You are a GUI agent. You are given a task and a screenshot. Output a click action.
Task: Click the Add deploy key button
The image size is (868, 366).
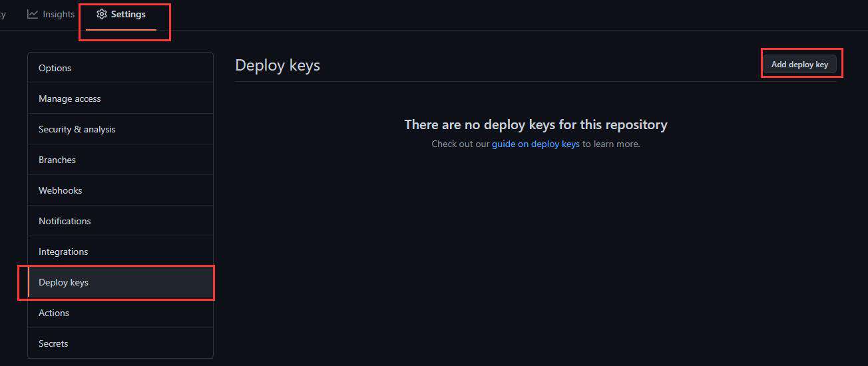point(799,65)
